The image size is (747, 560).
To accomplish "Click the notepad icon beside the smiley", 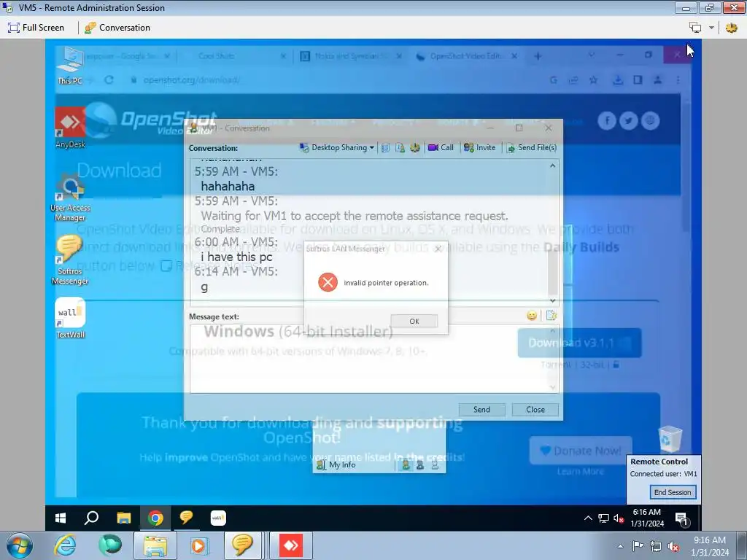I will click(x=551, y=315).
